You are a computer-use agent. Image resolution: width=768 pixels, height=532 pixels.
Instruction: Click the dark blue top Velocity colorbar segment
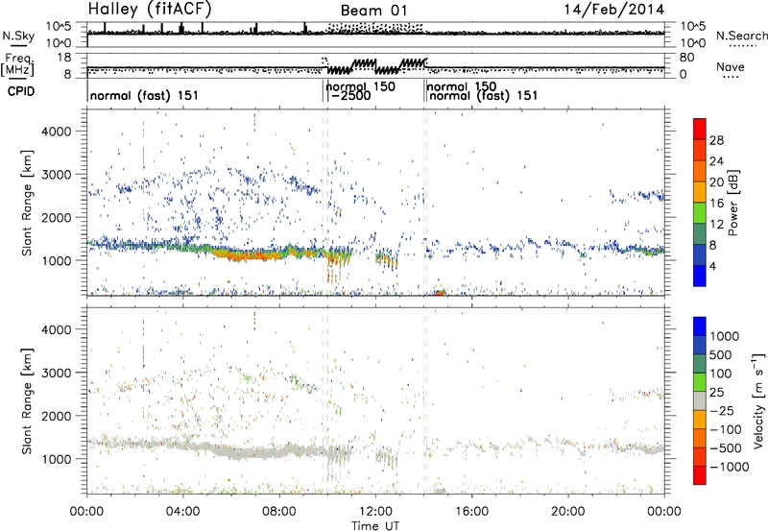pos(700,326)
